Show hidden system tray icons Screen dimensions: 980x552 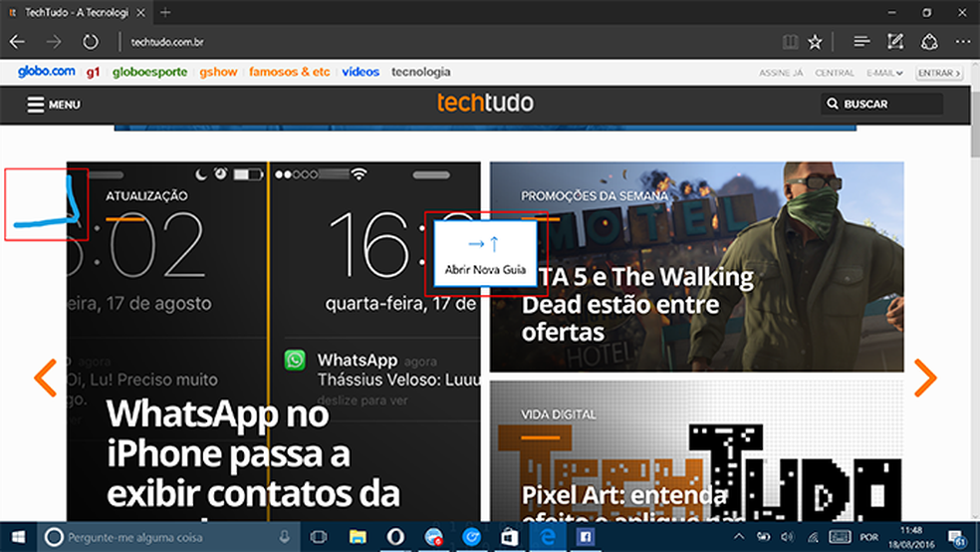click(739, 537)
